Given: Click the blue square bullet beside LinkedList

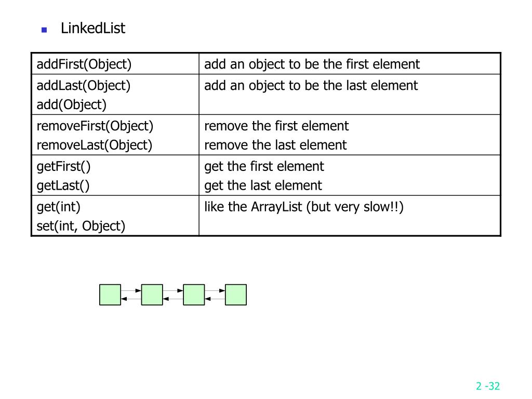Looking at the screenshot, I should point(44,30).
